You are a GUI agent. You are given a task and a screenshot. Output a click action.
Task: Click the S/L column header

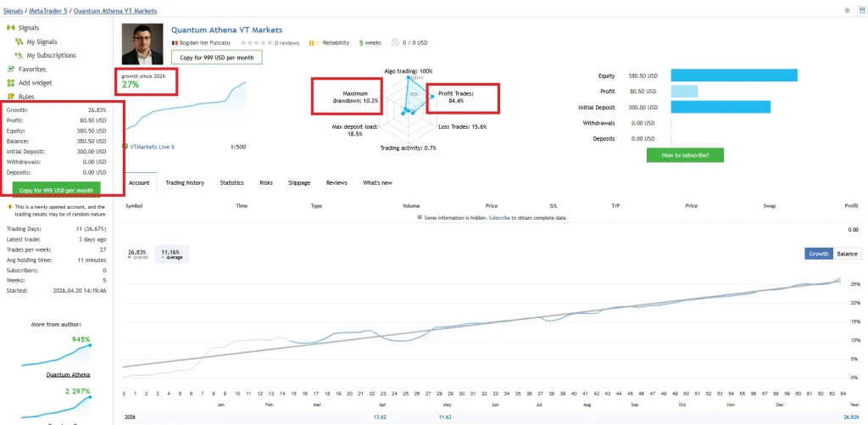(x=554, y=206)
